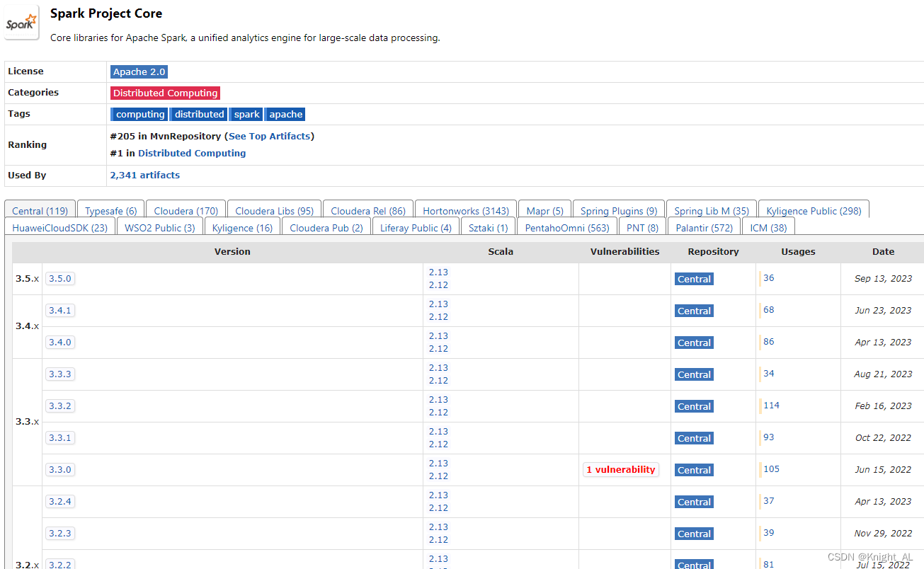Switch to the Cloudera Rel (86) tab
This screenshot has width=924, height=569.
(368, 211)
